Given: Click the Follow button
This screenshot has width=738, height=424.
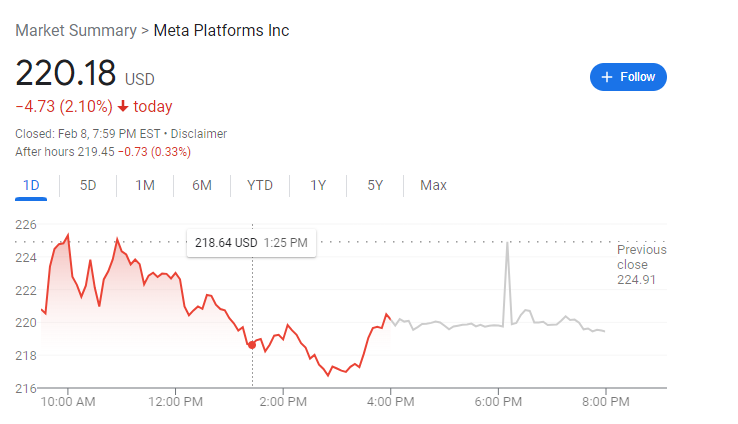Looking at the screenshot, I should point(628,77).
